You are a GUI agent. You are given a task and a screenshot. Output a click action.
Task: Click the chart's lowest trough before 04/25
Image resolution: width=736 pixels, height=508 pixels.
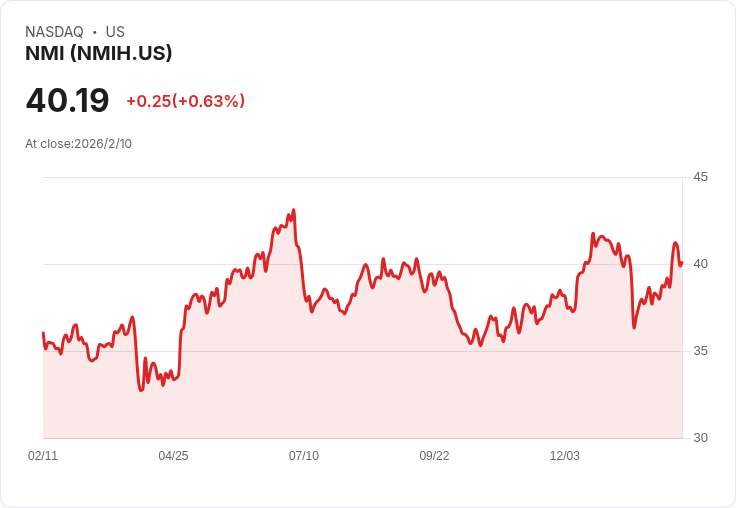[x=141, y=390]
